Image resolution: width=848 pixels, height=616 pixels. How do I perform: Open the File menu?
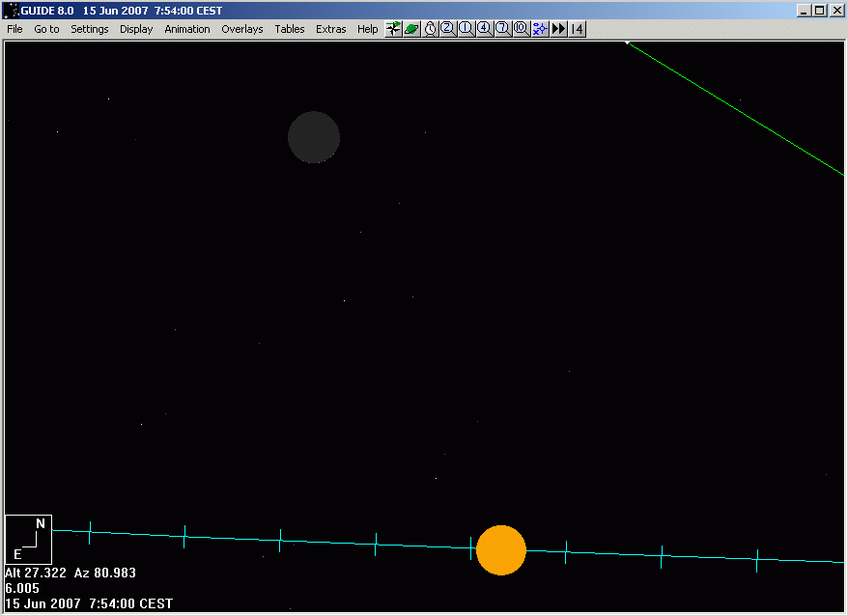14,29
